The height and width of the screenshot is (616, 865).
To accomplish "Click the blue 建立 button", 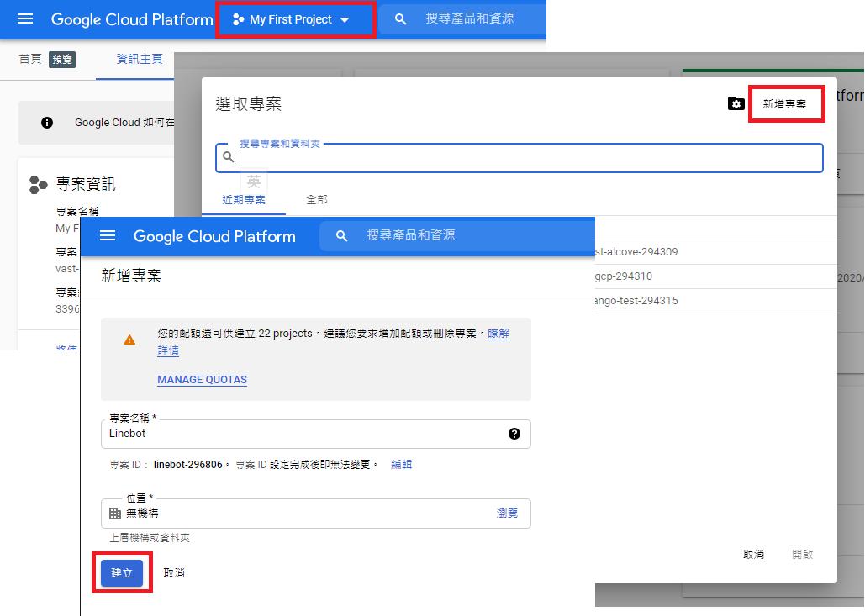I will (x=122, y=573).
